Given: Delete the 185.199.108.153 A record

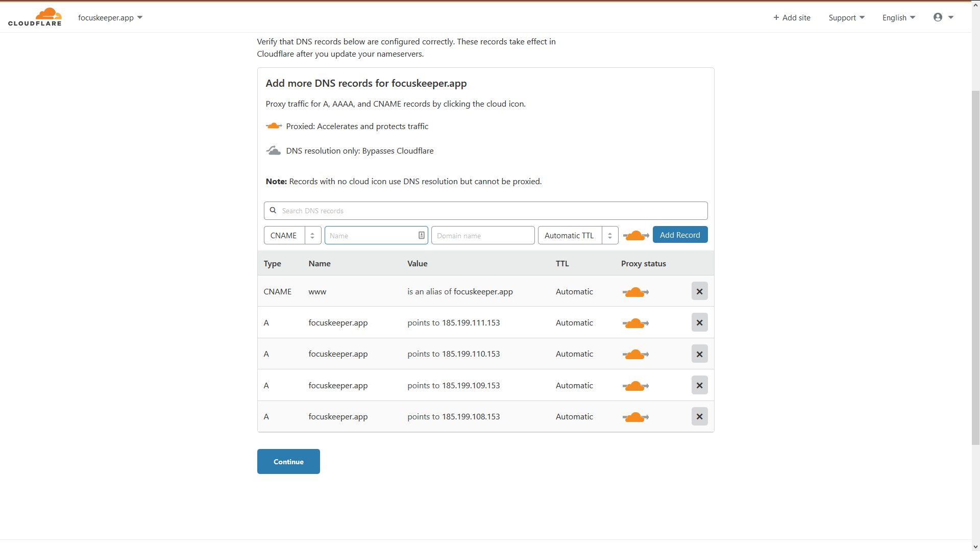Looking at the screenshot, I should point(699,417).
